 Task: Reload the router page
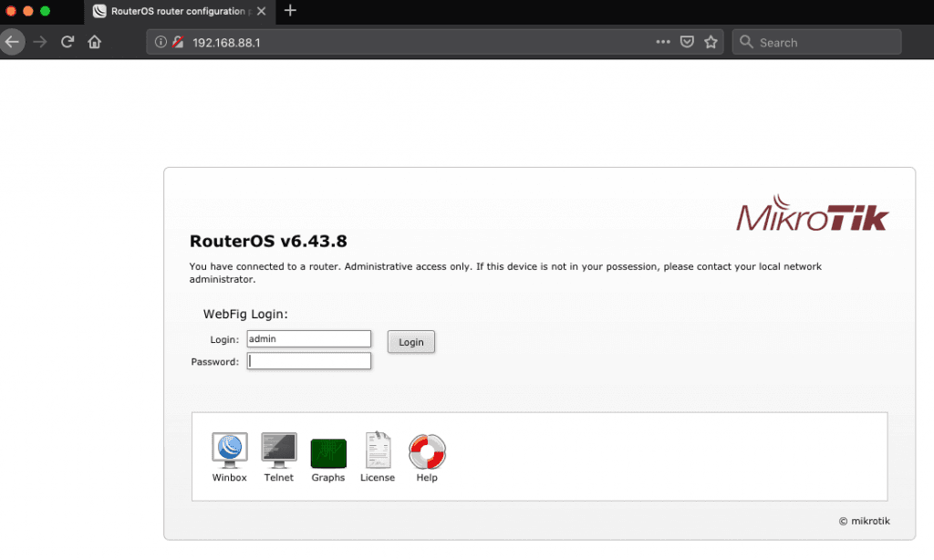[x=67, y=42]
